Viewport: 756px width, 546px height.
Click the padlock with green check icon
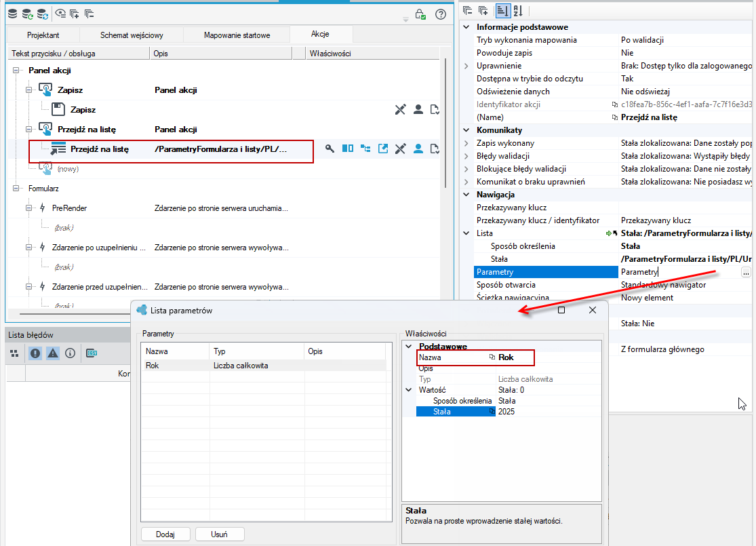pyautogui.click(x=420, y=14)
